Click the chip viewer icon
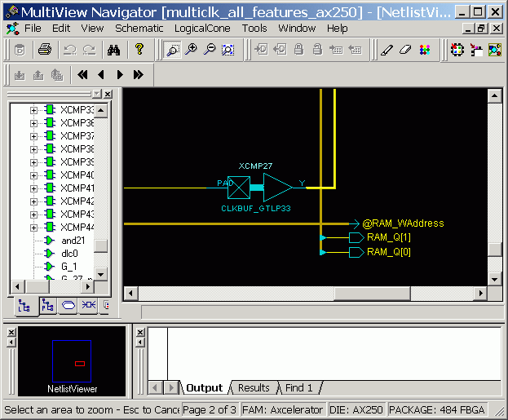This screenshot has height=420, width=508. point(457,50)
